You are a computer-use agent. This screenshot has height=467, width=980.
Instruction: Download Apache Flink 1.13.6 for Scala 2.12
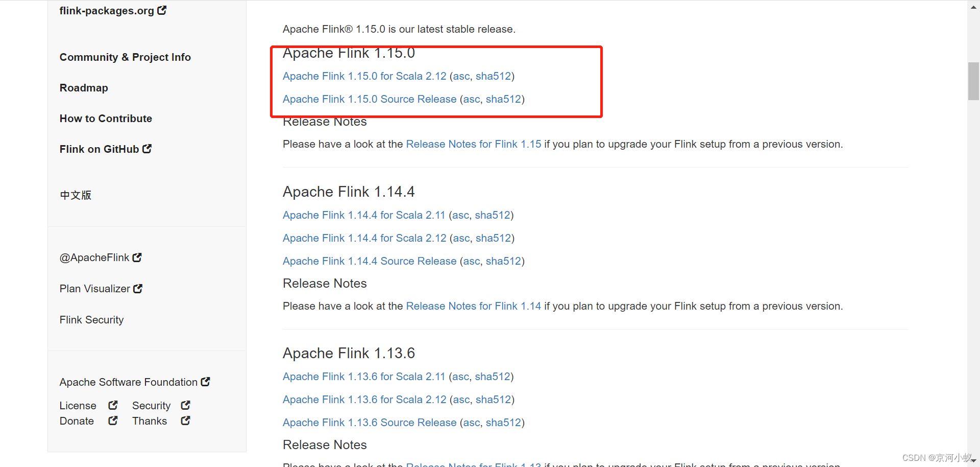pos(364,400)
